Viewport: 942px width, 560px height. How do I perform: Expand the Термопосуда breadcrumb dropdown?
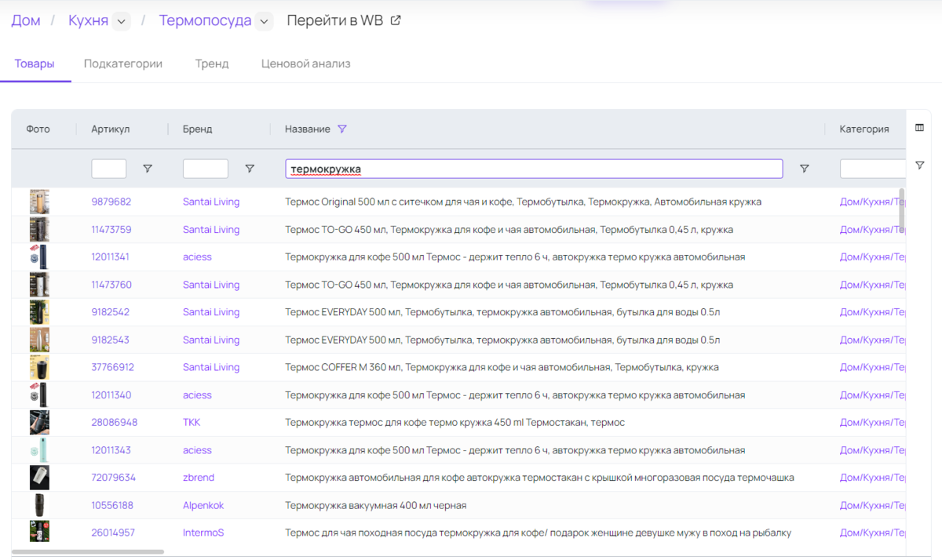point(265,22)
